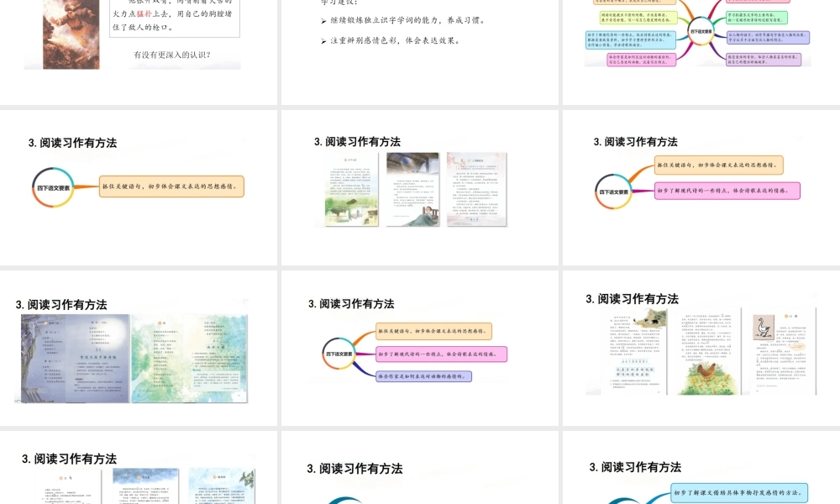This screenshot has height=504, width=840.
Task: Open the slide with a single orange key-sentence box
Action: tap(139, 187)
